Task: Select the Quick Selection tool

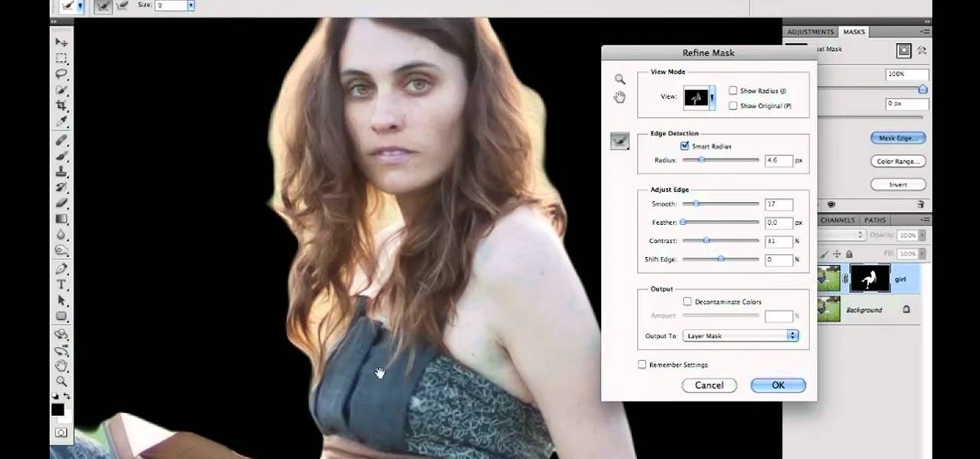Action: [61, 90]
